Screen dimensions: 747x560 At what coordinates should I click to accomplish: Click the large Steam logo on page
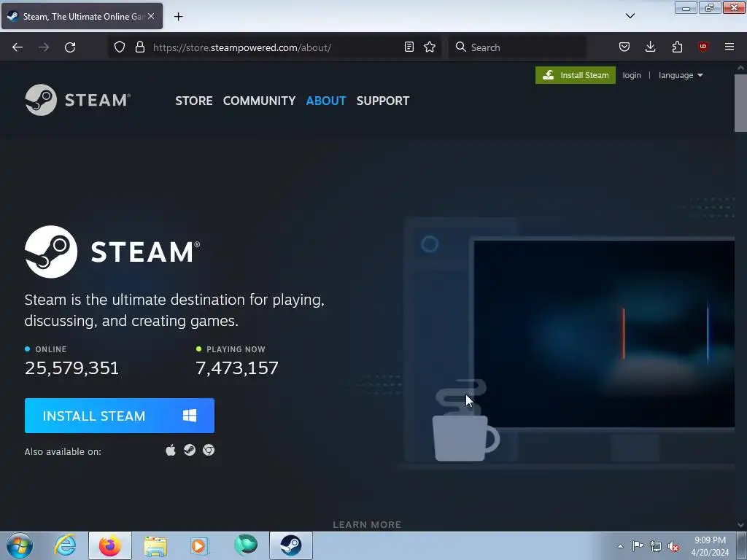click(112, 252)
